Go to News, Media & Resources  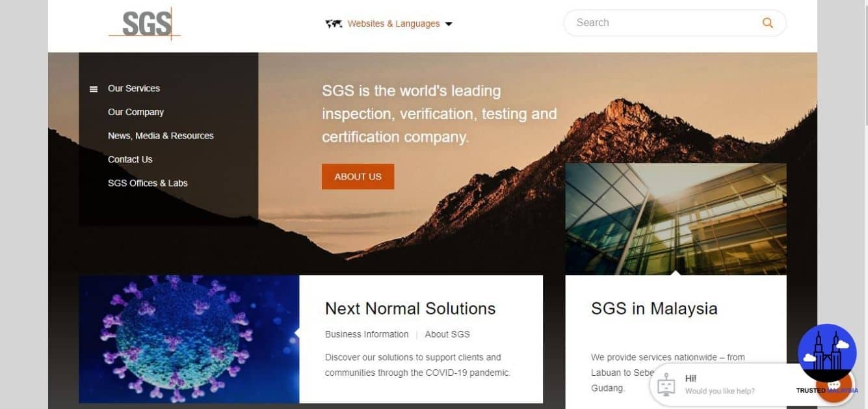tap(161, 136)
